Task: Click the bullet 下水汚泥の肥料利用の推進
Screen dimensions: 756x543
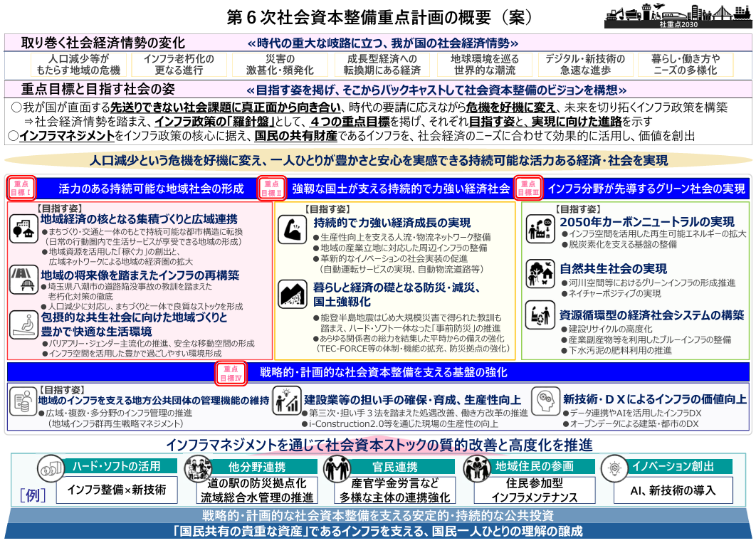Action: click(x=616, y=351)
